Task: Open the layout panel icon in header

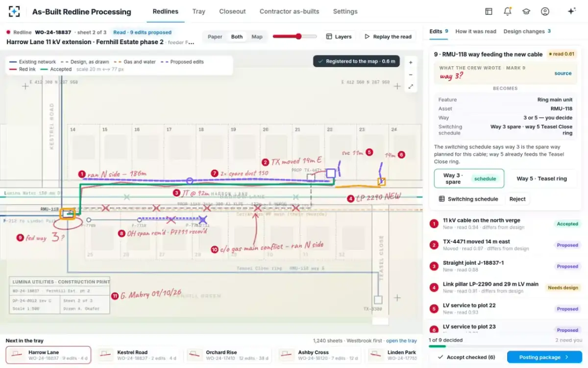Action: [489, 11]
